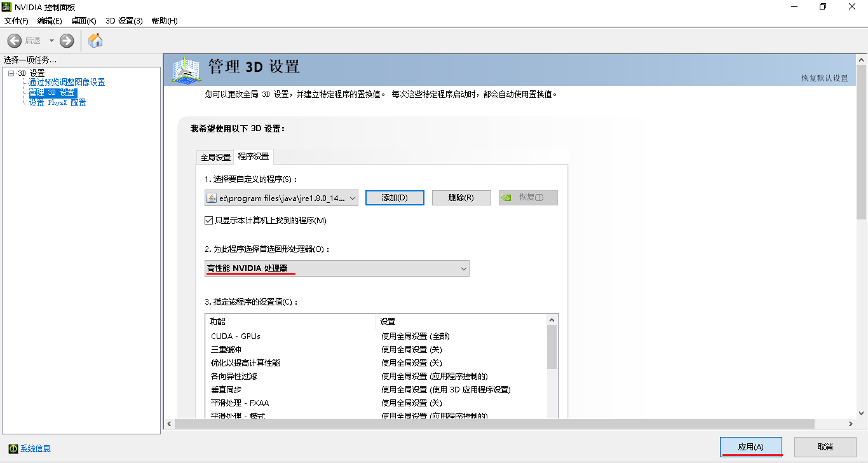The width and height of the screenshot is (868, 463).
Task: Click the 设置 column header
Action: tap(461, 321)
